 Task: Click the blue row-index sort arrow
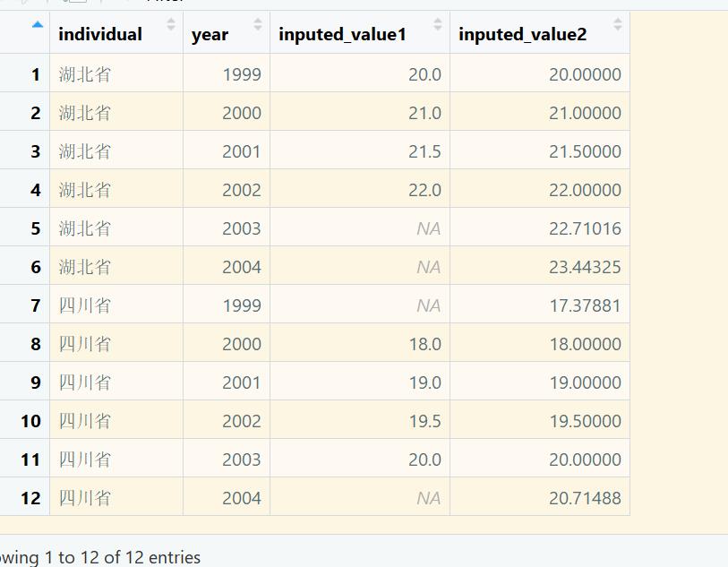pos(37,25)
